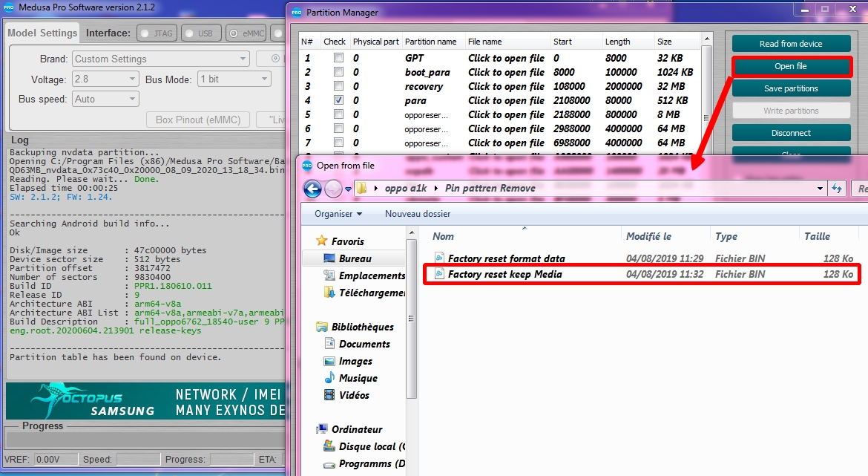
Task: Open the Vidéos library
Action: tap(354, 395)
